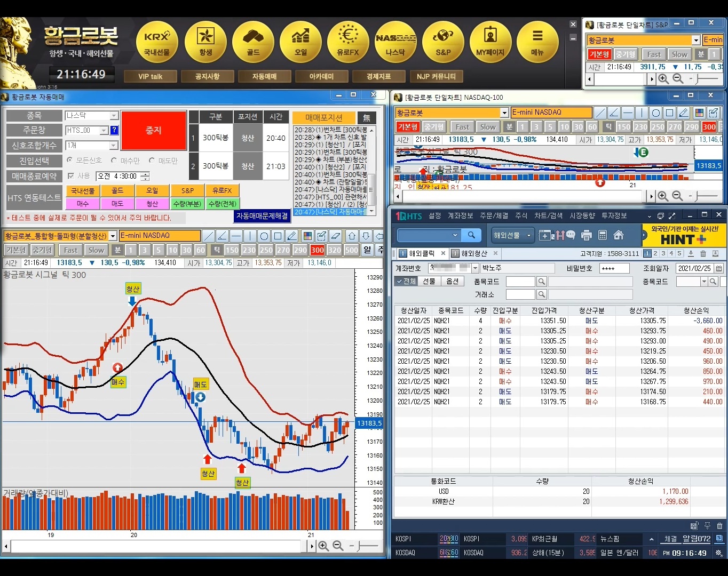Click the chat bubble icon in 1Q HTS
The width and height of the screenshot is (728, 576).
pos(571,235)
